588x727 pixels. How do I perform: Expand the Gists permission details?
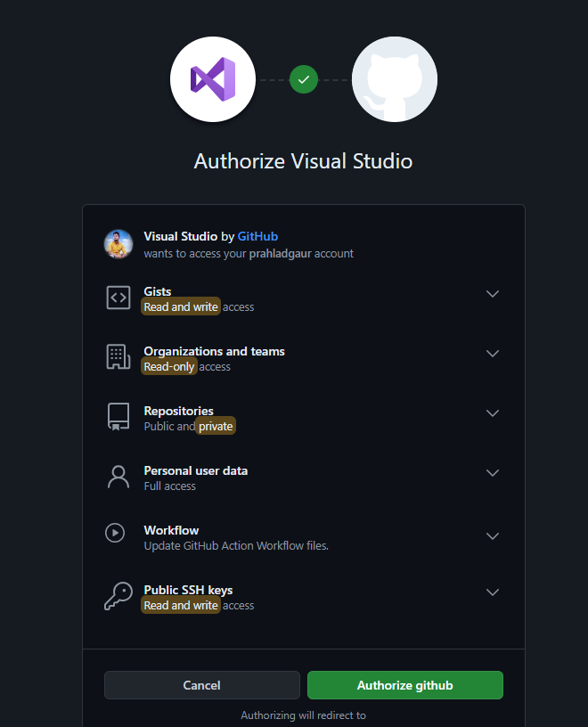pos(493,294)
